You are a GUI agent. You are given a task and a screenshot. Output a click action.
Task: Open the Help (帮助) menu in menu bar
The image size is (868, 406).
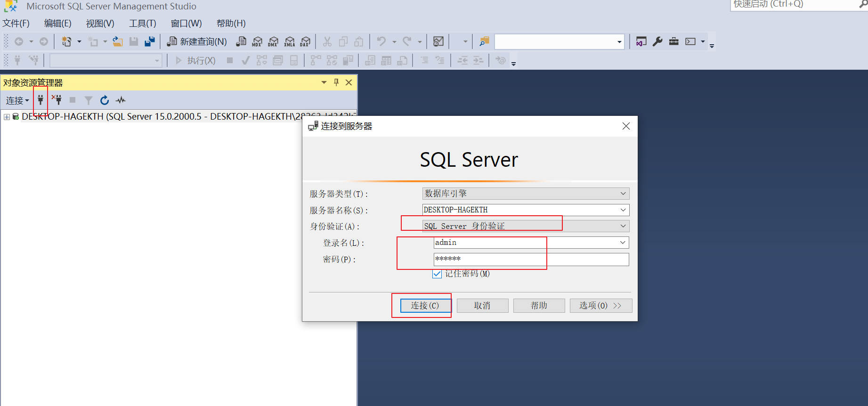tap(231, 24)
